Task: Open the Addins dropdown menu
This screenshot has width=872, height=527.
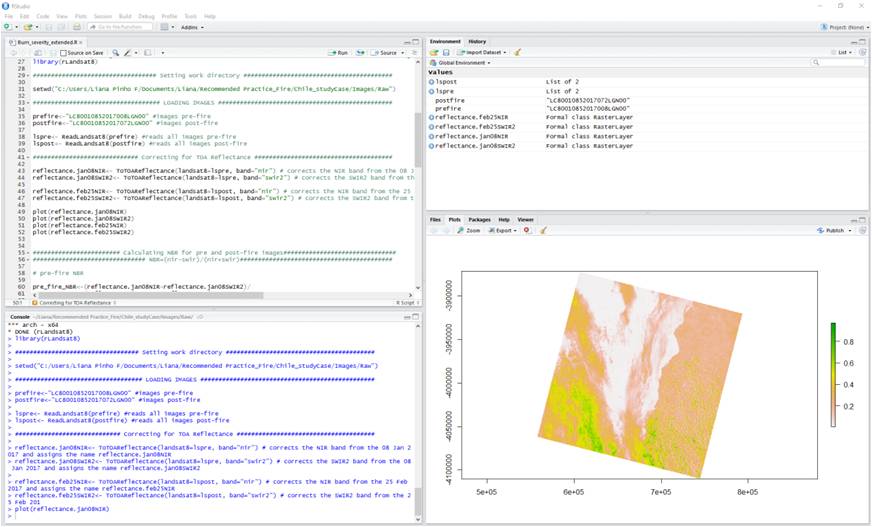Action: (192, 27)
